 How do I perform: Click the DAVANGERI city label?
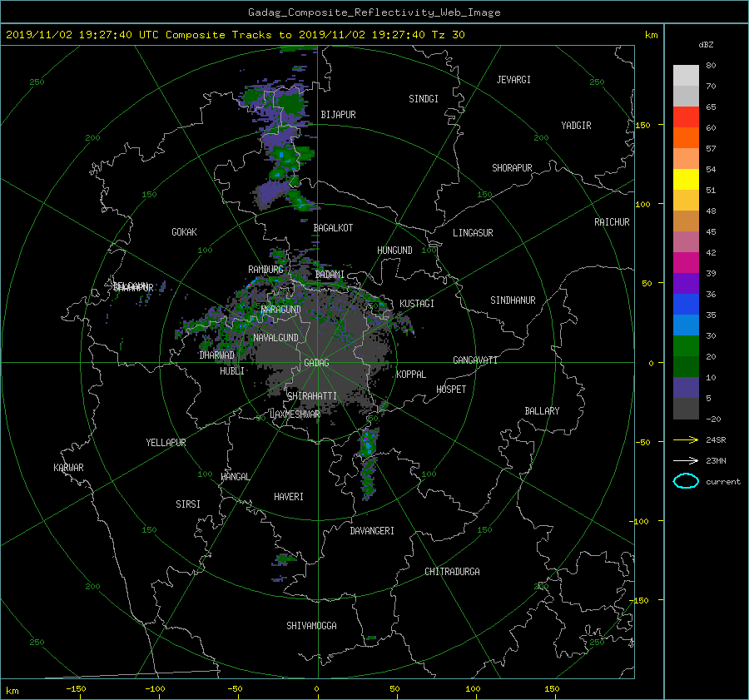tap(372, 531)
